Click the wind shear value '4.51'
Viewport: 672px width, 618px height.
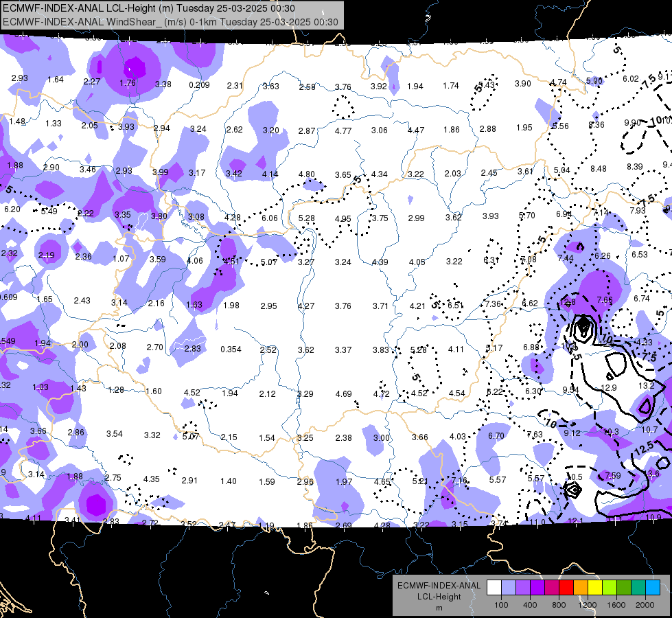click(x=232, y=261)
